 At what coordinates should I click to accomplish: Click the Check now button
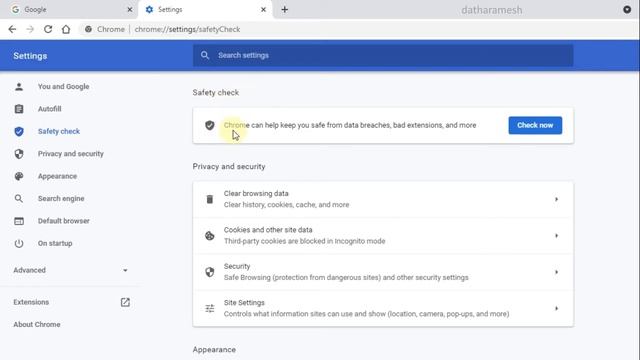535,125
